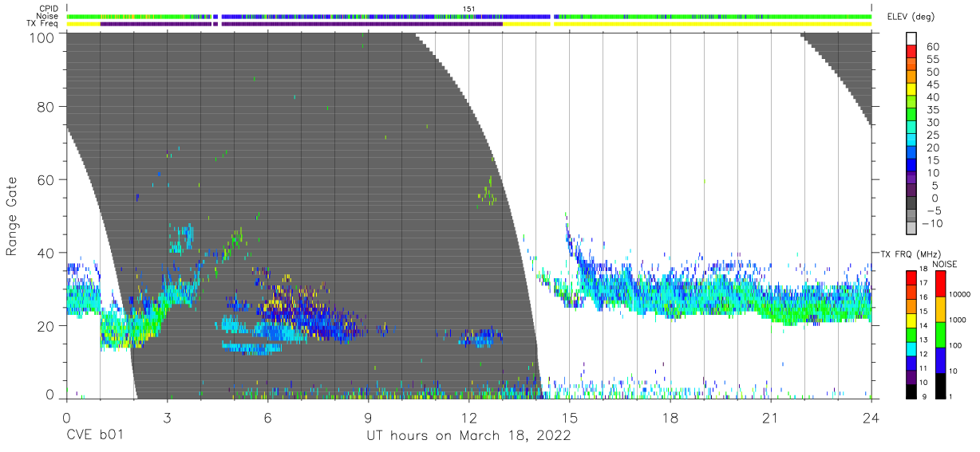The image size is (980, 452).
Task: Click the 35 label on ELEV colorbar
Action: coord(933,109)
